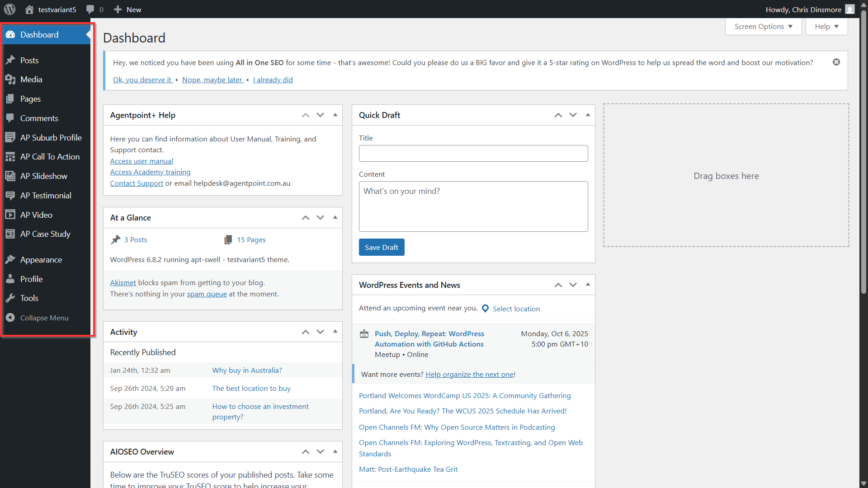Screen dimensions: 868x488
Task: Click 'Howdy, Chris Dinsmore' account menu
Action: click(810, 9)
